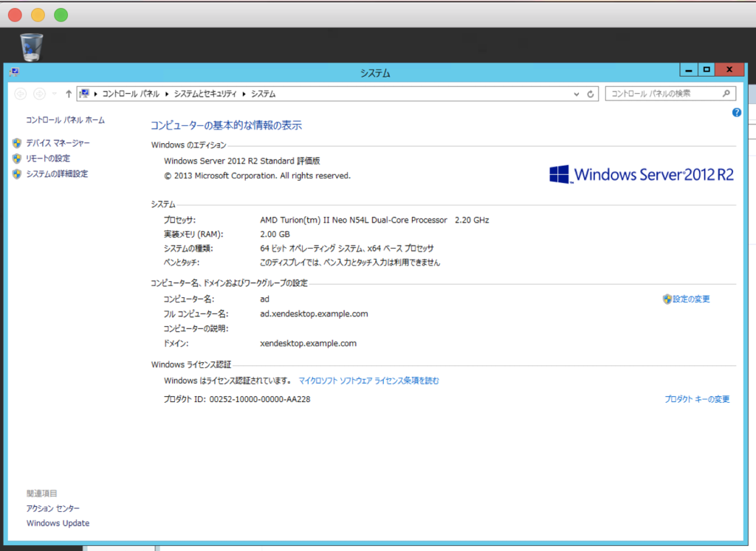
Task: Open help with the question mark icon
Action: click(736, 113)
